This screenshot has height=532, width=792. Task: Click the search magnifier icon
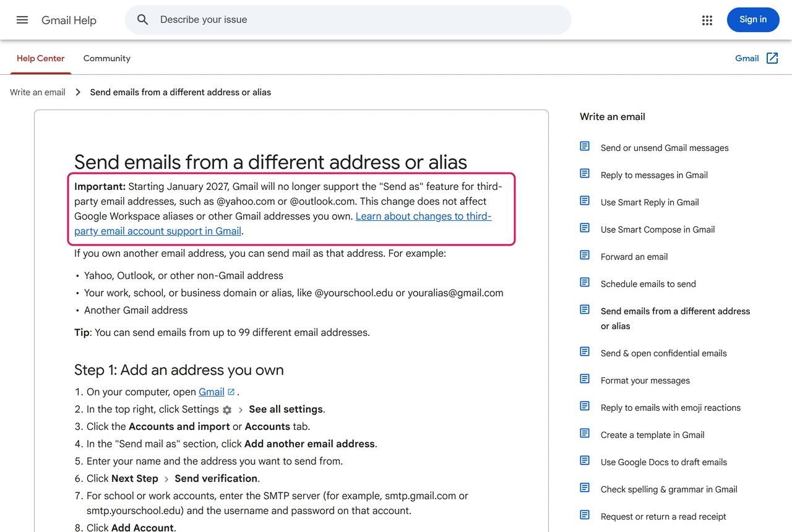[x=143, y=20]
